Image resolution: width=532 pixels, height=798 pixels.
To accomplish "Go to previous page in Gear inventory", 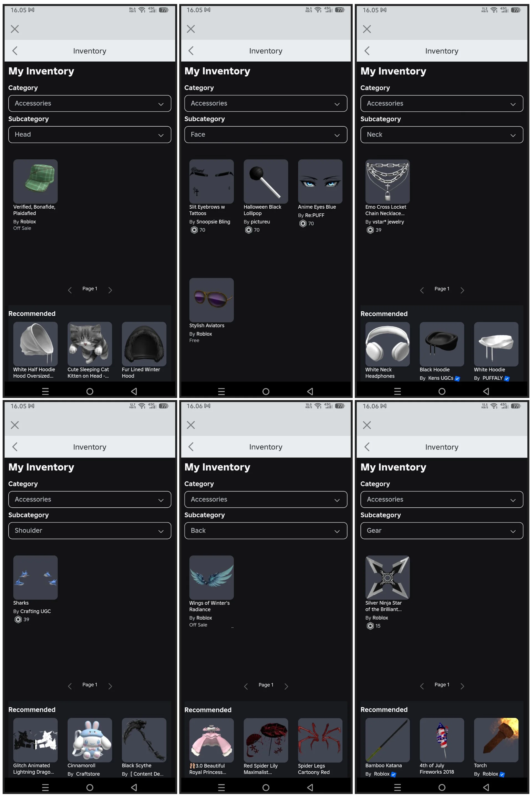I will click(x=422, y=686).
